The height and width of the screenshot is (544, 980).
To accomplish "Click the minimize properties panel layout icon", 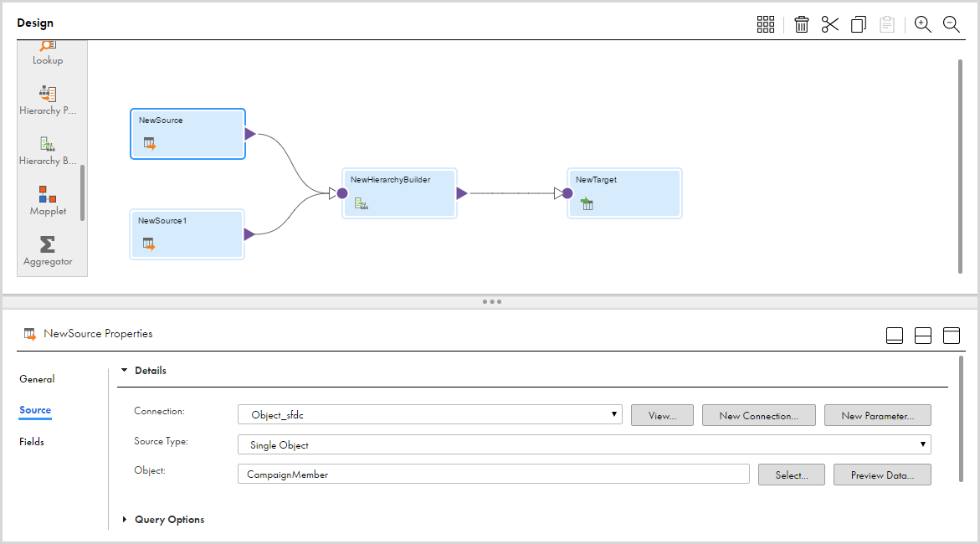I will point(895,336).
